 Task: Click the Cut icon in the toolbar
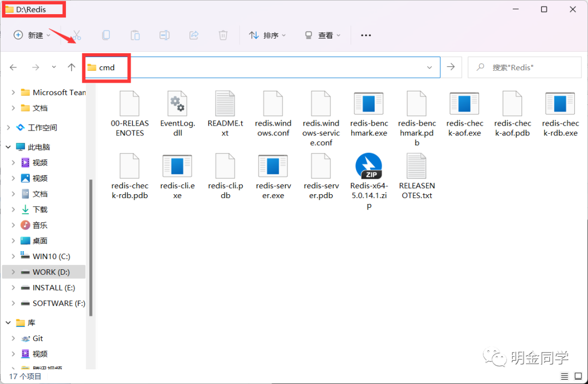pos(77,35)
